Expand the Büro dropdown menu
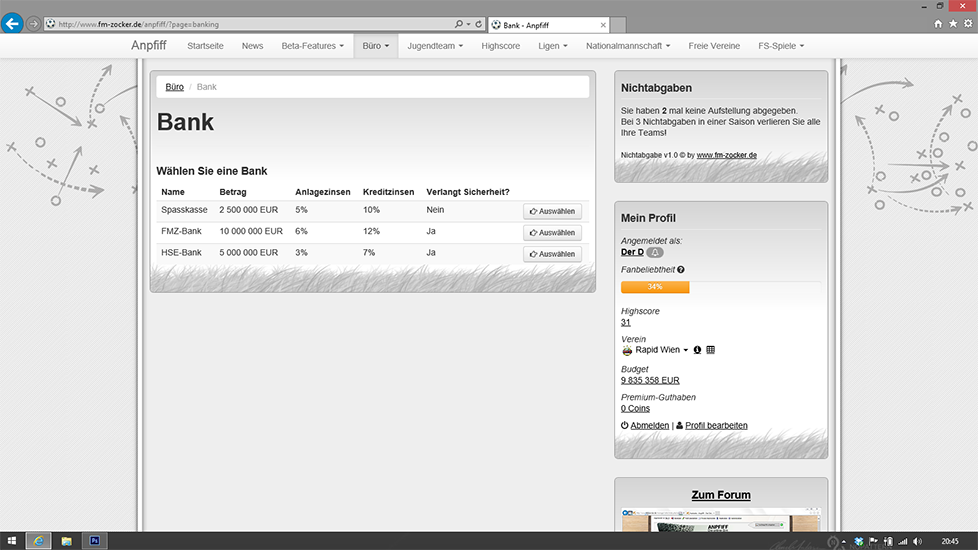978x550 pixels. click(375, 46)
